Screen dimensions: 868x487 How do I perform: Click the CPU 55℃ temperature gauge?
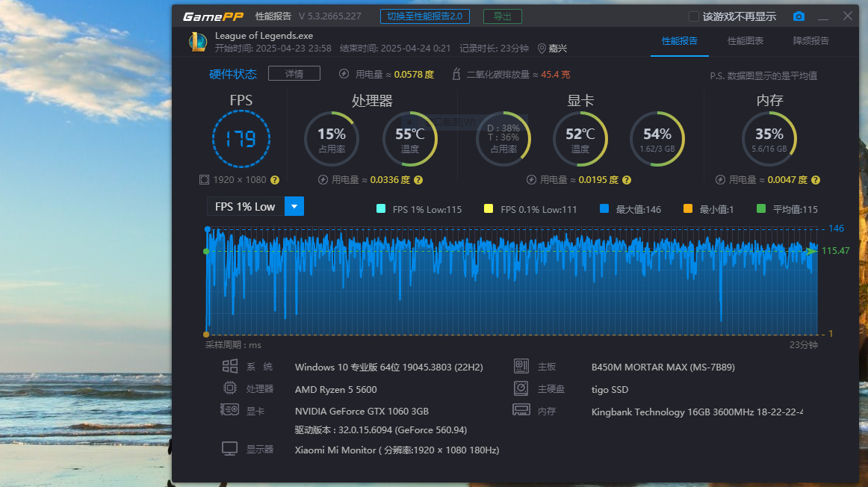(409, 139)
